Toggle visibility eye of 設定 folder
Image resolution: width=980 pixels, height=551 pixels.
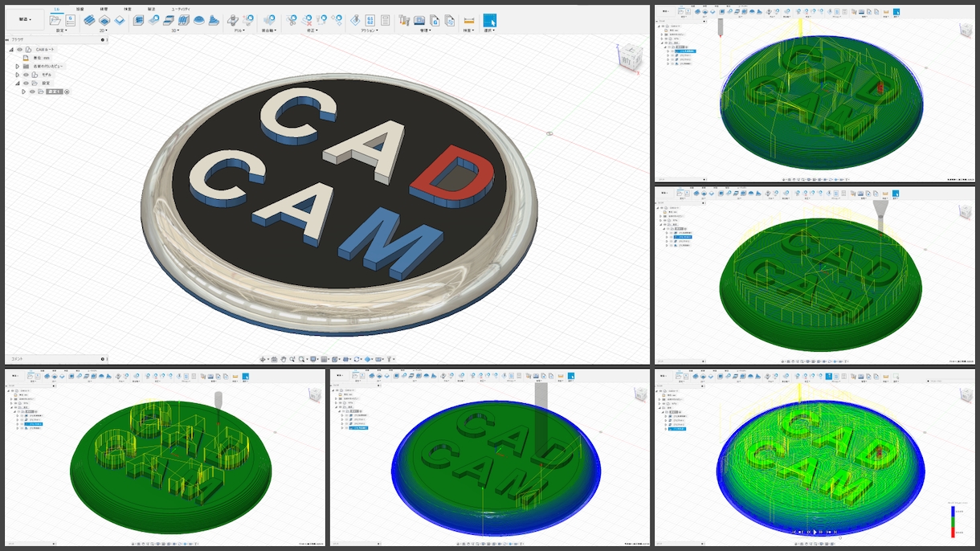(26, 83)
